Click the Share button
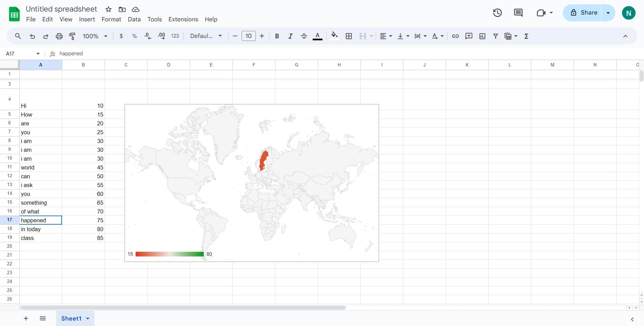Viewport: 644px width, 326px height. click(583, 13)
